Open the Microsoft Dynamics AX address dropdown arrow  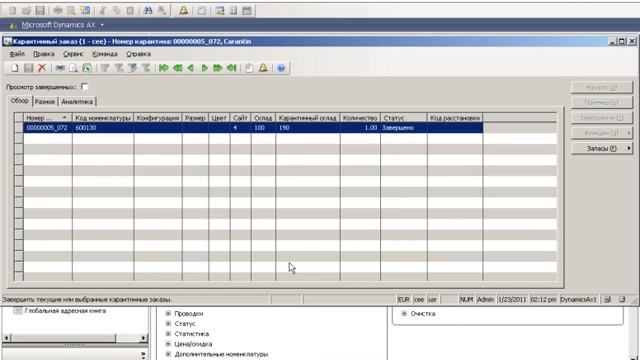click(x=102, y=25)
